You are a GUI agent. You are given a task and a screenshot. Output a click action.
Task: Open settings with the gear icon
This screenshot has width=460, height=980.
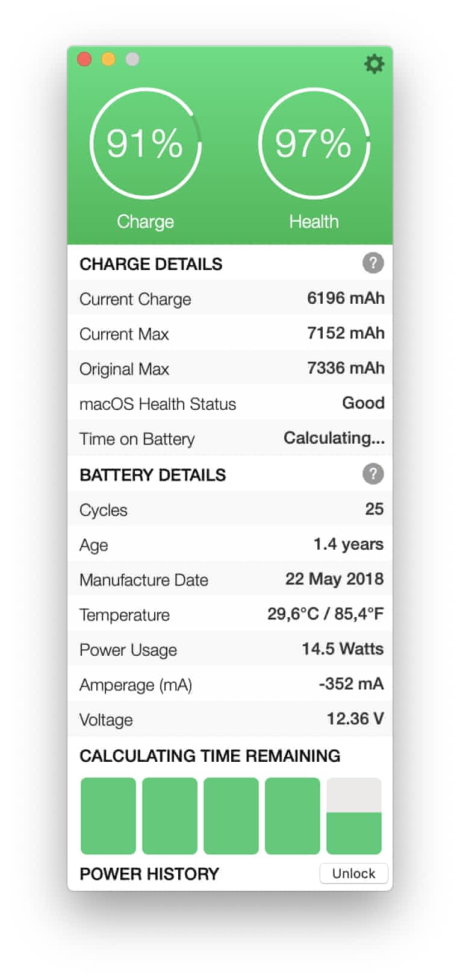[374, 64]
